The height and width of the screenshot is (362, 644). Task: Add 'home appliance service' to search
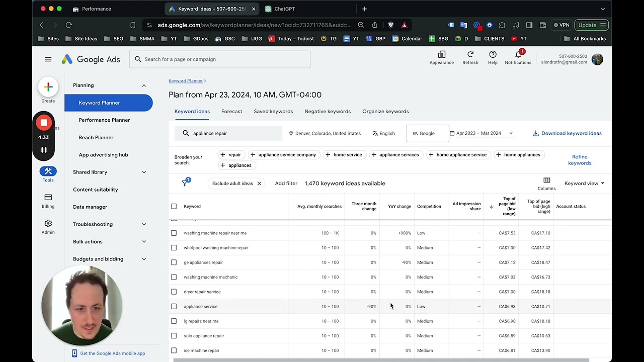click(457, 155)
